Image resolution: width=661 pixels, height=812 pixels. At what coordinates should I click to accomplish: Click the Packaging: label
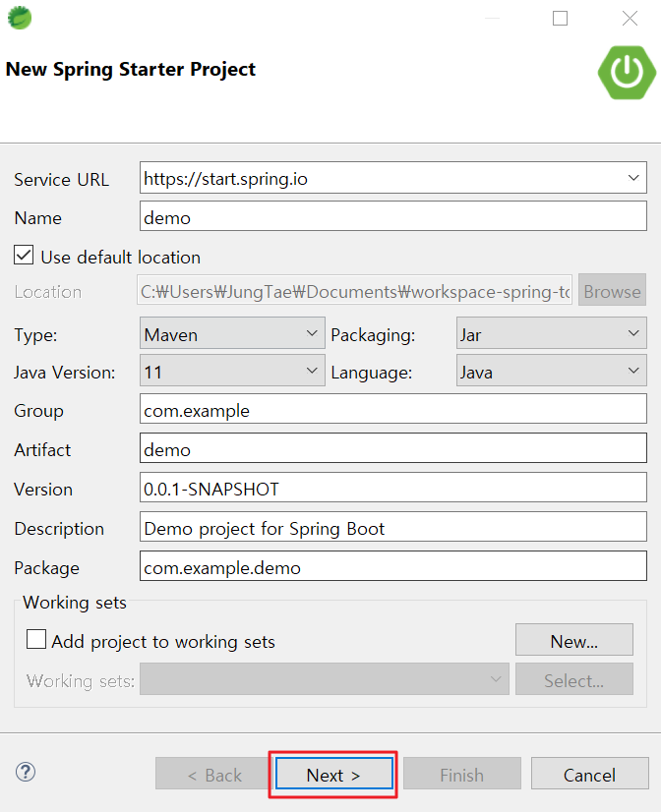373,335
